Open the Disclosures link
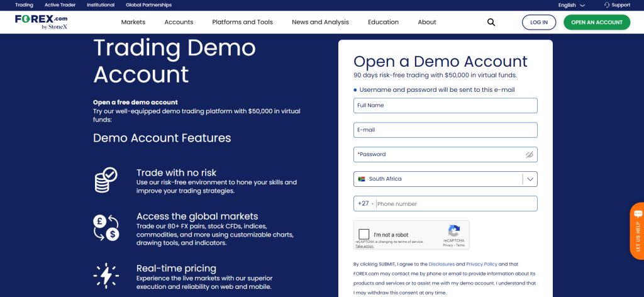Viewport: 644px width, 297px height. 441,264
